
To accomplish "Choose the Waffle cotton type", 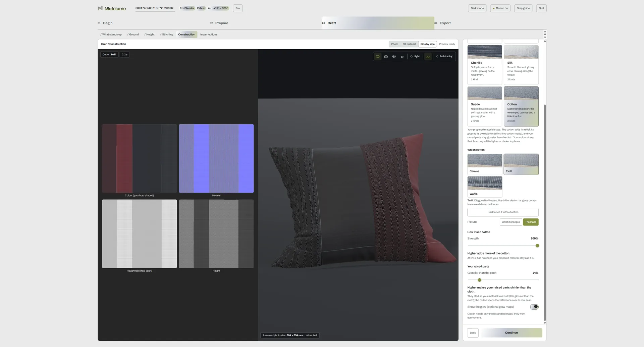I will 485,187.
